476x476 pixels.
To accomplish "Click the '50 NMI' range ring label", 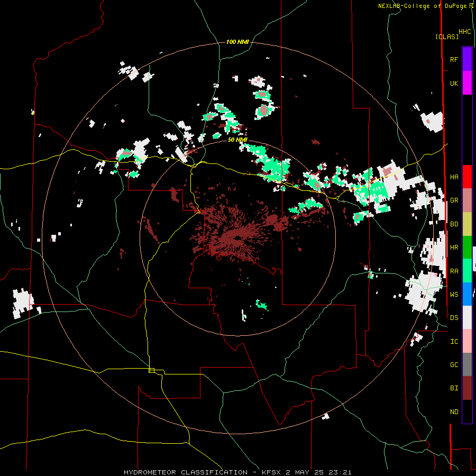I will pos(237,140).
